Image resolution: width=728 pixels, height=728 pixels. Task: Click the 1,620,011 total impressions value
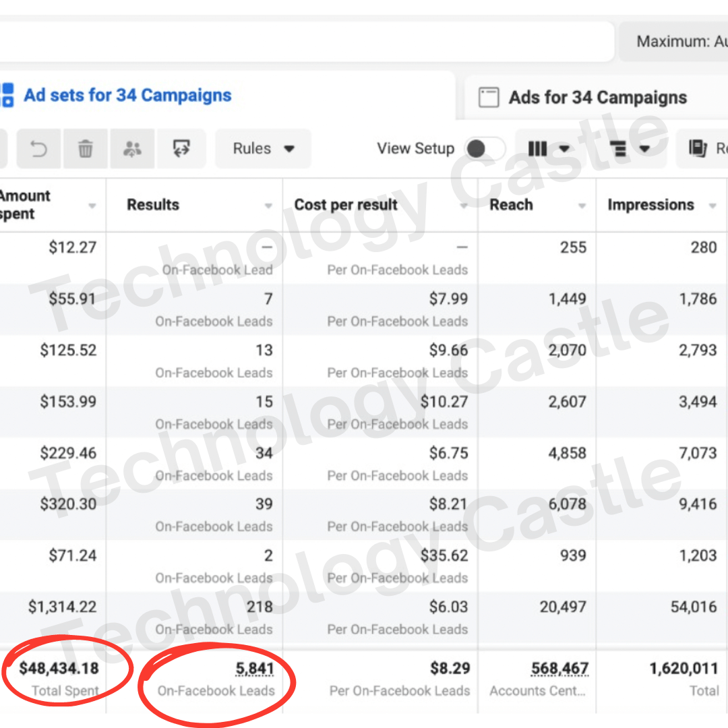pyautogui.click(x=684, y=668)
